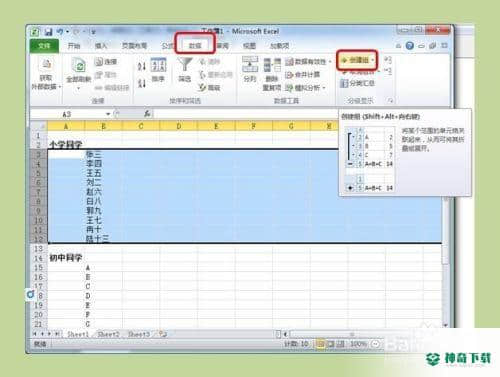The height and width of the screenshot is (377, 500).
Task: Expand the Refresh All (全部刷新) dropdown
Action: pyautogui.click(x=79, y=88)
